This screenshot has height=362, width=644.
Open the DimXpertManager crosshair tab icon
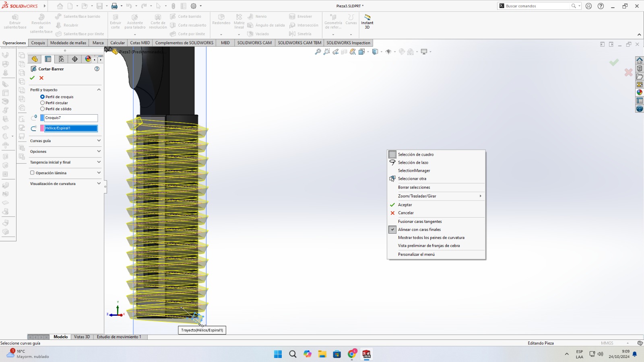pos(74,59)
